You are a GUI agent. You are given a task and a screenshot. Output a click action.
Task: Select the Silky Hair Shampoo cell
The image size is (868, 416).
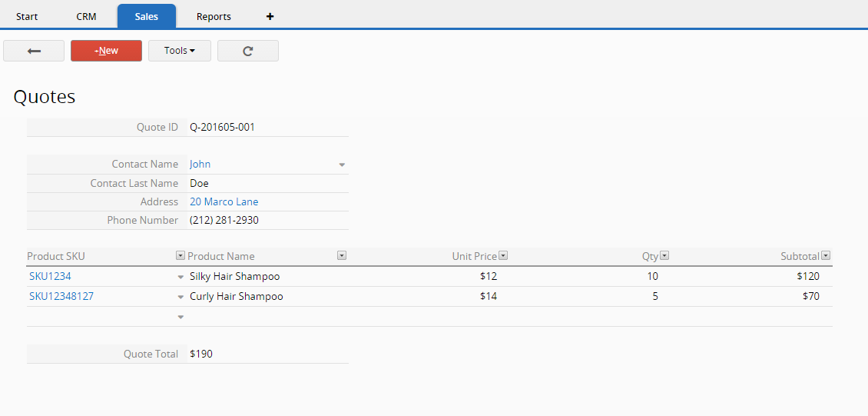[235, 276]
